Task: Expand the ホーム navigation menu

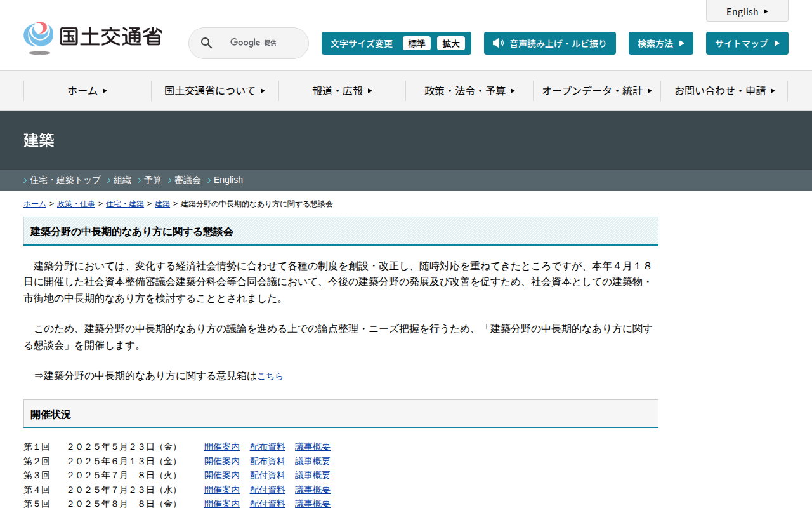Action: click(x=88, y=91)
